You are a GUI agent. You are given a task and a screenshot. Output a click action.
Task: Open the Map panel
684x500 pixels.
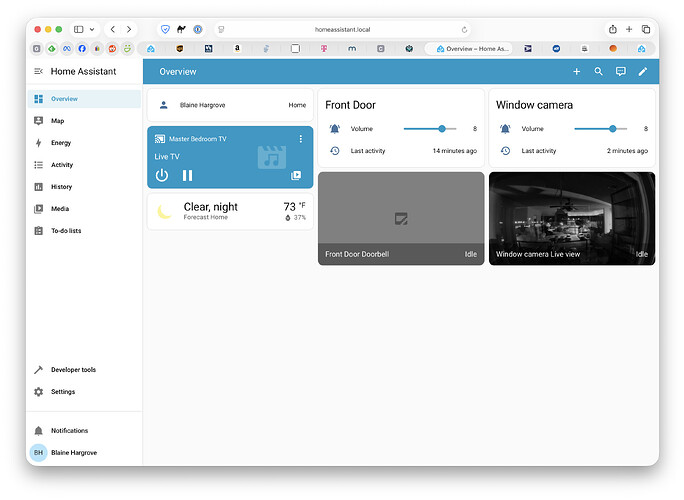pyautogui.click(x=85, y=121)
